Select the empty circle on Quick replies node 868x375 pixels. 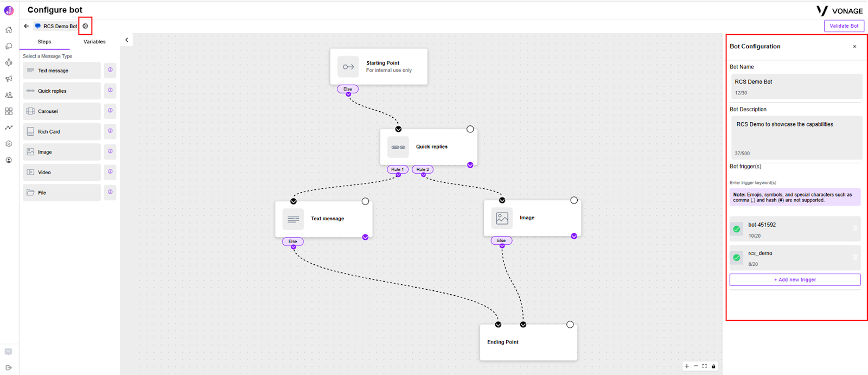pyautogui.click(x=470, y=129)
